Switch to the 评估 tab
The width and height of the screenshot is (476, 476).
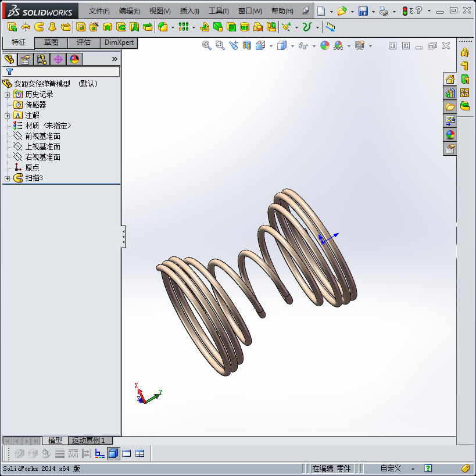(x=84, y=42)
